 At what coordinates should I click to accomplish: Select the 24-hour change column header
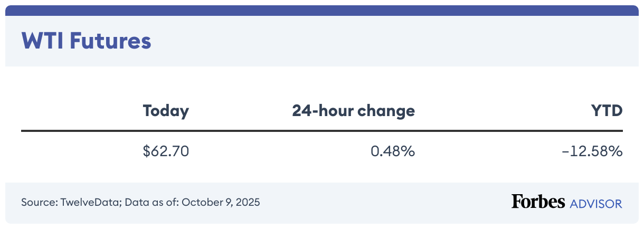tap(353, 111)
